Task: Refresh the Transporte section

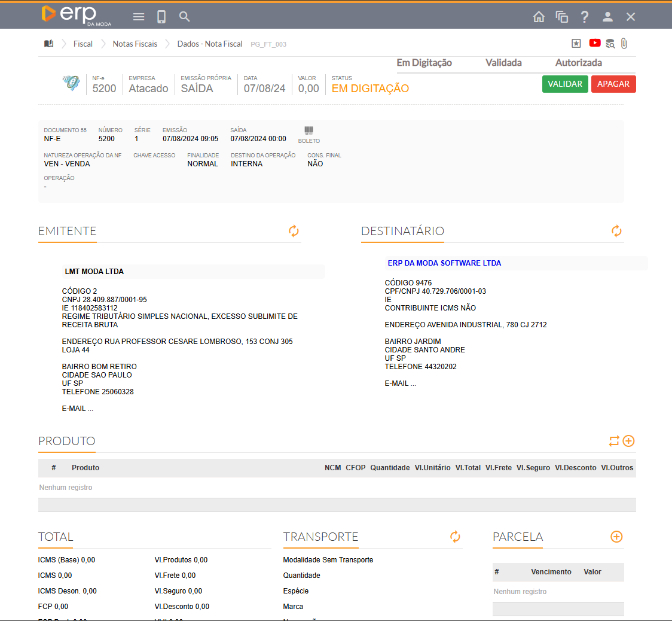Action: coord(456,537)
